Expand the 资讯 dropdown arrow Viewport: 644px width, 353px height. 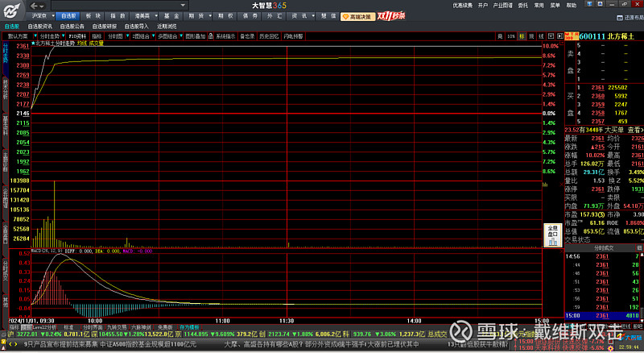(313, 16)
